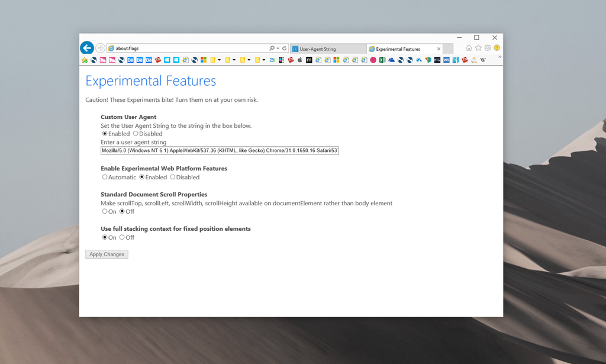Maximize the Internet Explorer window
Viewport: 606px width, 364px height.
click(476, 37)
